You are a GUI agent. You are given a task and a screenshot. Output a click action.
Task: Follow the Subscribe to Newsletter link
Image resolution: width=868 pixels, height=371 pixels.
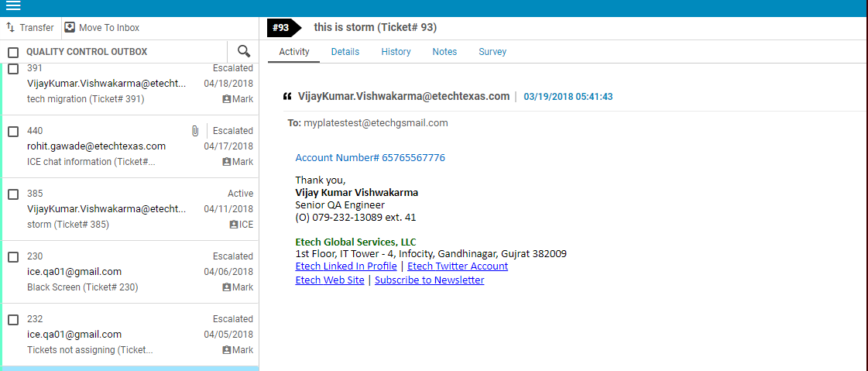(x=430, y=280)
